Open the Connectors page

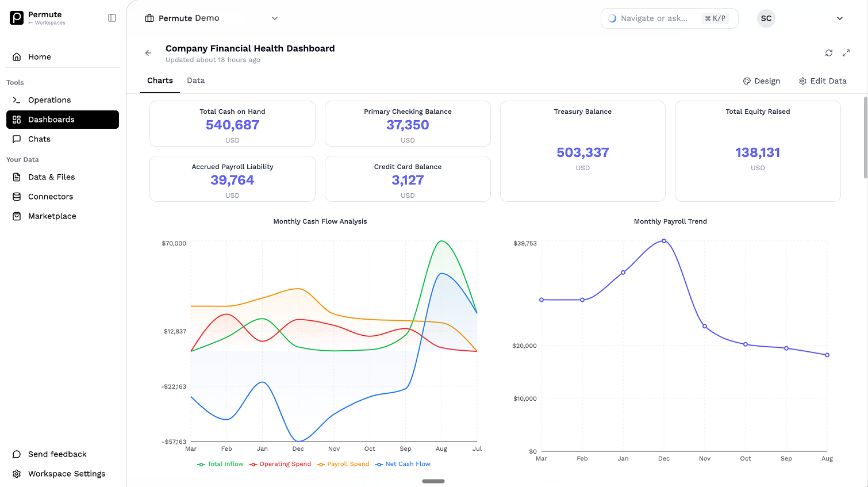[x=51, y=196]
